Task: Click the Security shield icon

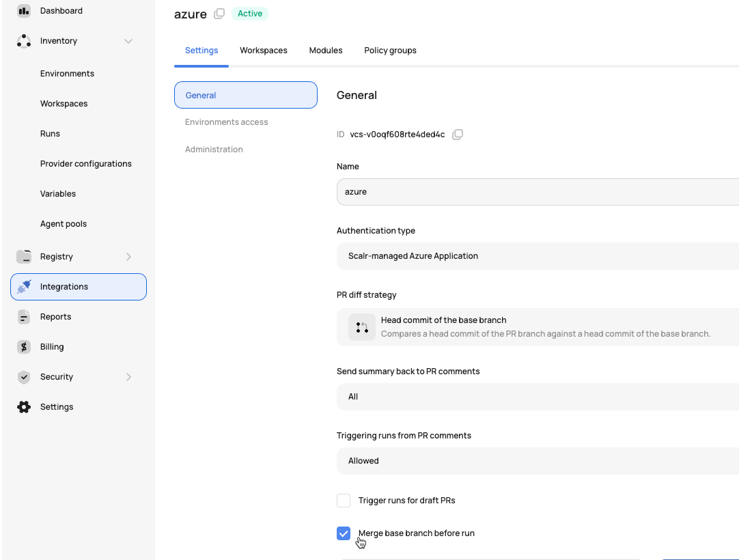Action: pyautogui.click(x=24, y=376)
